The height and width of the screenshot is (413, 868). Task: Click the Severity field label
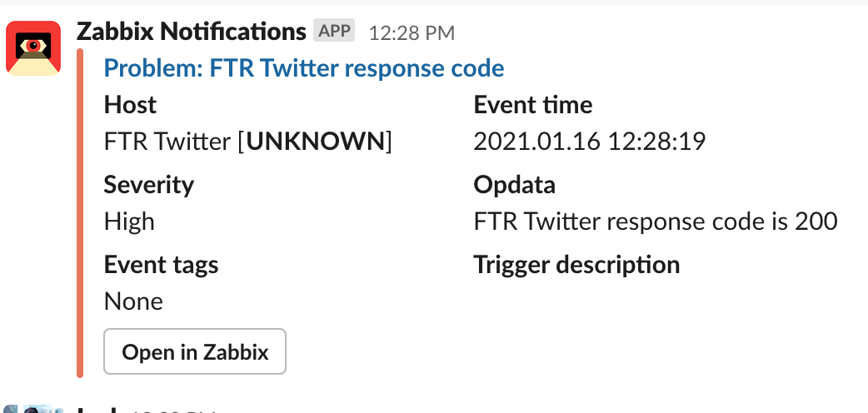[148, 185]
